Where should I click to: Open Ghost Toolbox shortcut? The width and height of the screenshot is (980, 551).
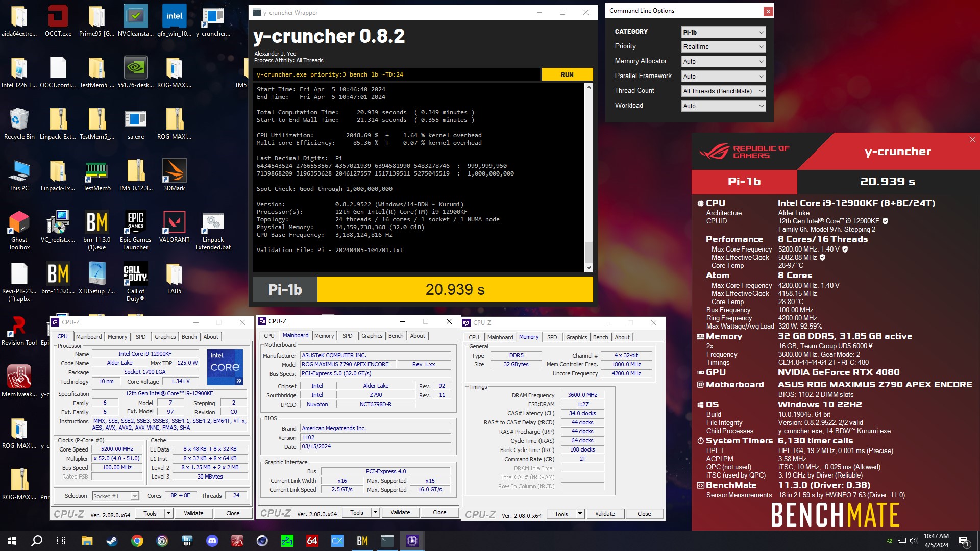click(x=19, y=231)
